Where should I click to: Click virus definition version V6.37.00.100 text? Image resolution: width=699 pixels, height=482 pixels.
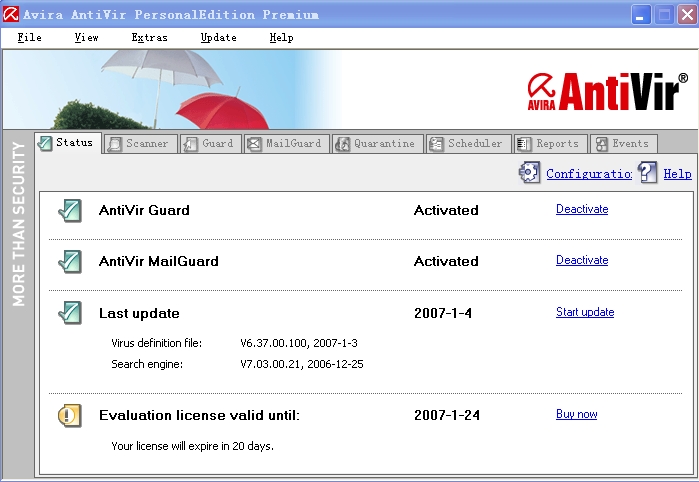pos(274,343)
